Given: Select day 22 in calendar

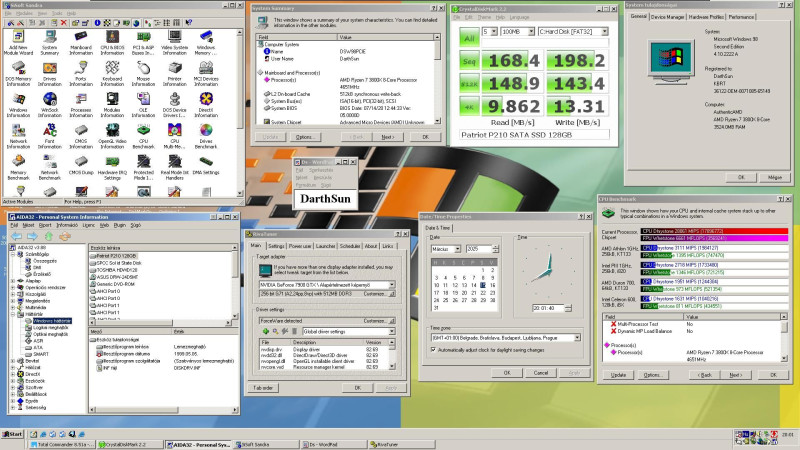Looking at the screenshot, I should [483, 293].
